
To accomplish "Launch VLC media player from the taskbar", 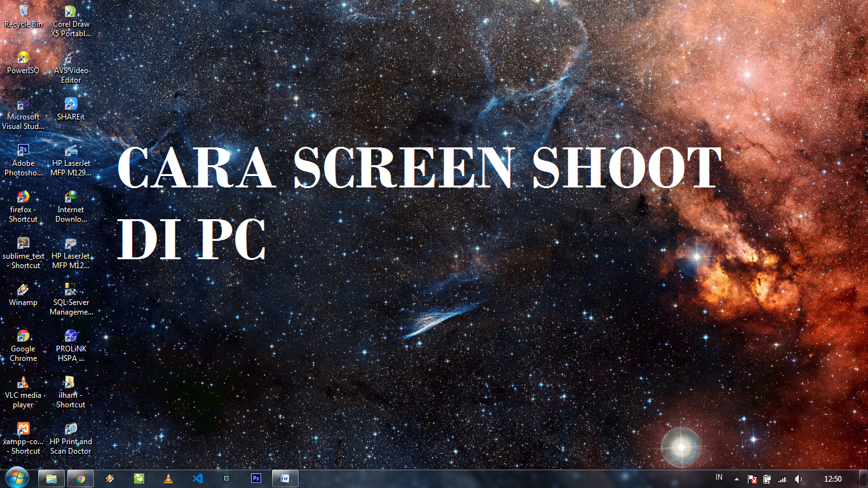I will pyautogui.click(x=168, y=478).
